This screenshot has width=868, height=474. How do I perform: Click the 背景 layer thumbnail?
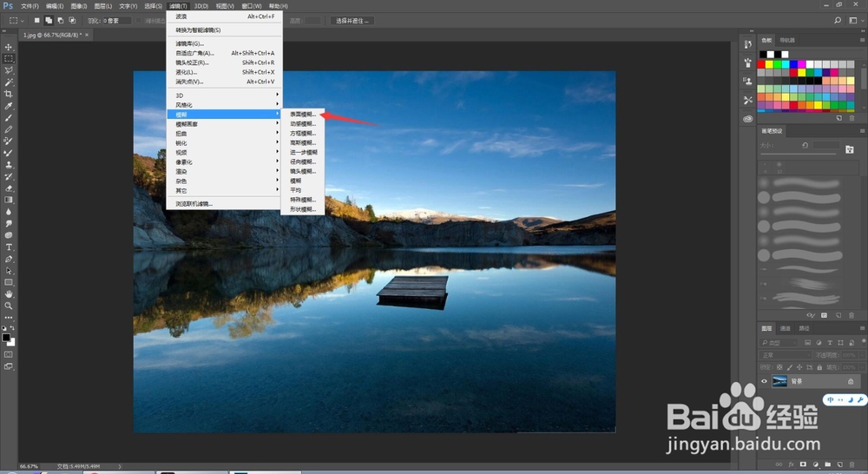779,381
